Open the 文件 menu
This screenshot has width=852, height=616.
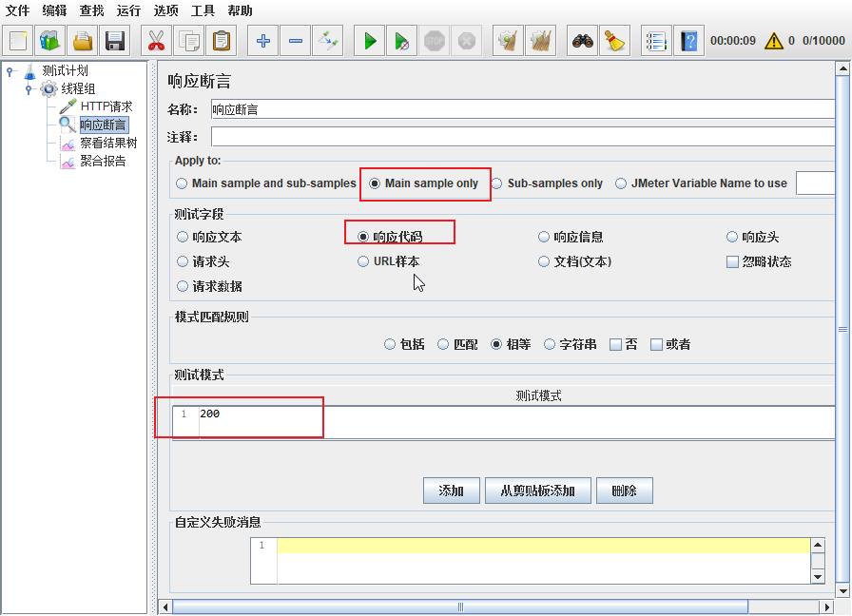(x=18, y=10)
